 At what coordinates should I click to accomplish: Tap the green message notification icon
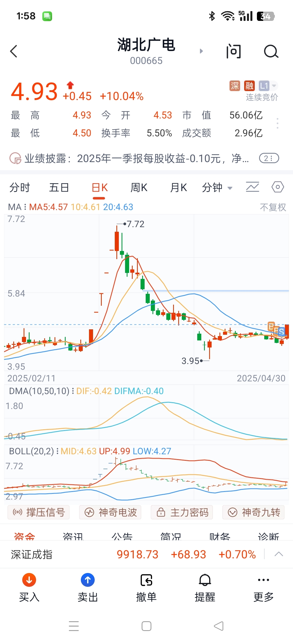point(47,16)
